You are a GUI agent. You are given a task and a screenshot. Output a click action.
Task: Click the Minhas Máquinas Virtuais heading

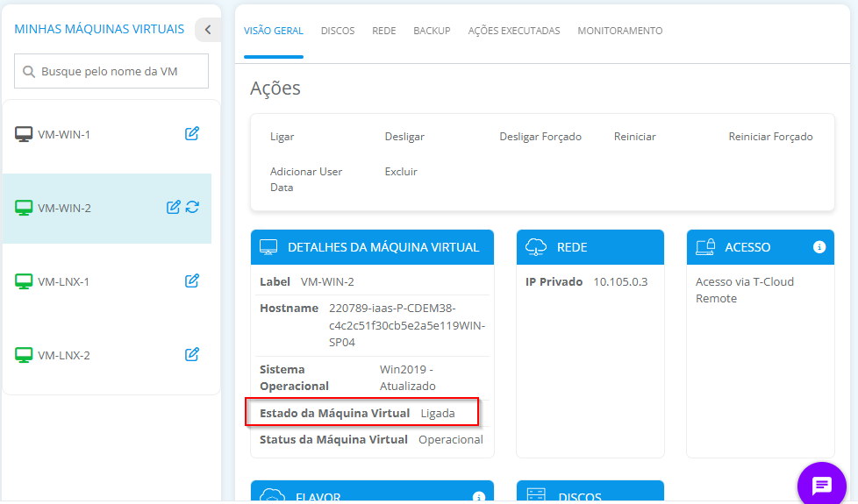click(99, 29)
